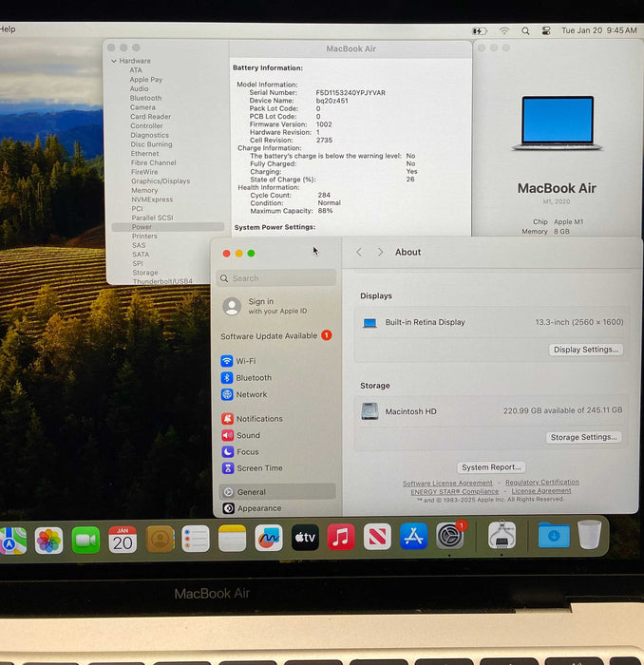Image resolution: width=644 pixels, height=665 pixels.
Task: Open System Report button
Action: pyautogui.click(x=491, y=467)
